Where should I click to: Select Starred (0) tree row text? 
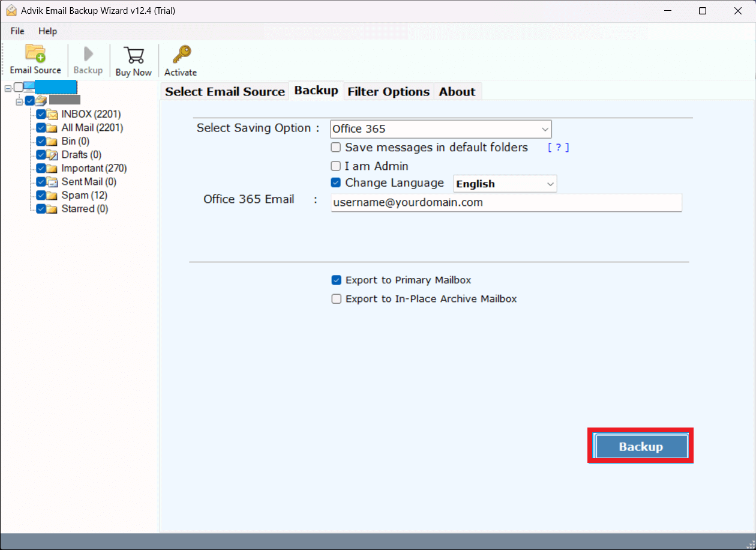coord(85,209)
